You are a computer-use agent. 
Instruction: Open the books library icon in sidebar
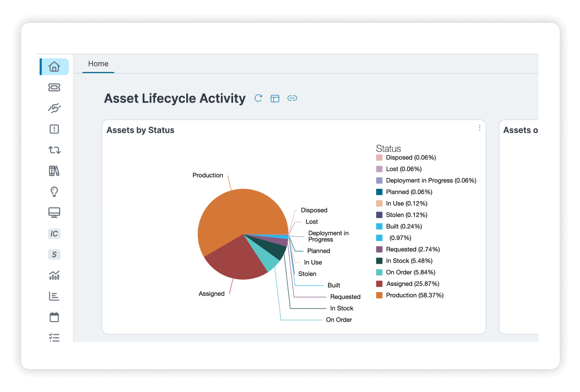tap(54, 171)
